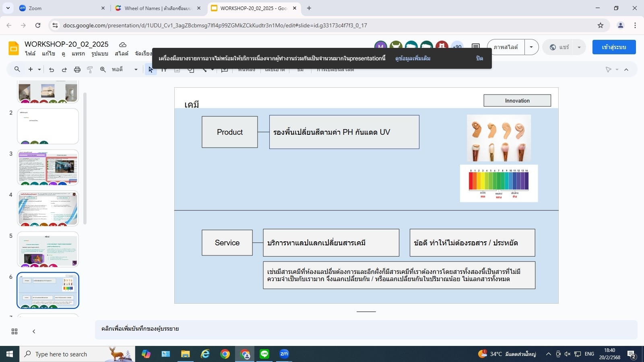Reload the browser page
Screen dimensions: 644x362
pyautogui.click(x=38, y=25)
